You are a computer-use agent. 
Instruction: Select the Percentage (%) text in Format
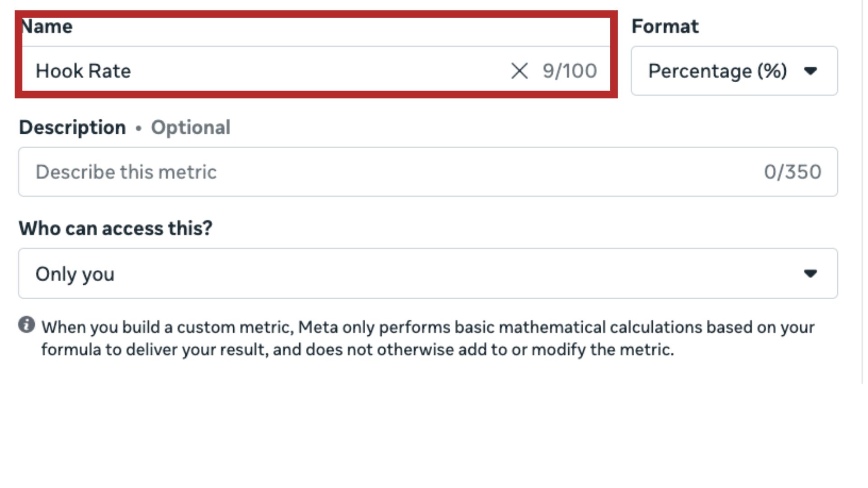717,71
